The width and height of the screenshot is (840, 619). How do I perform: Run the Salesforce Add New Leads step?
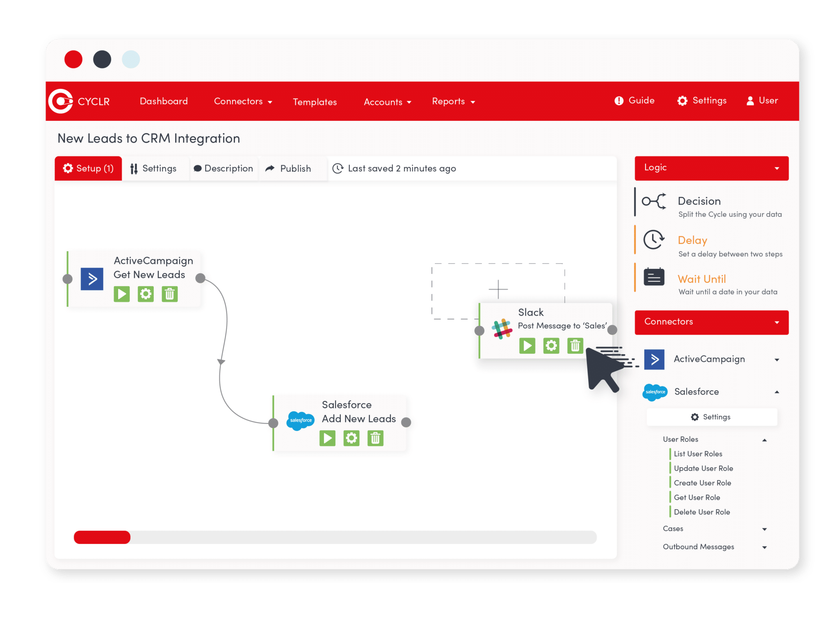[x=327, y=438]
